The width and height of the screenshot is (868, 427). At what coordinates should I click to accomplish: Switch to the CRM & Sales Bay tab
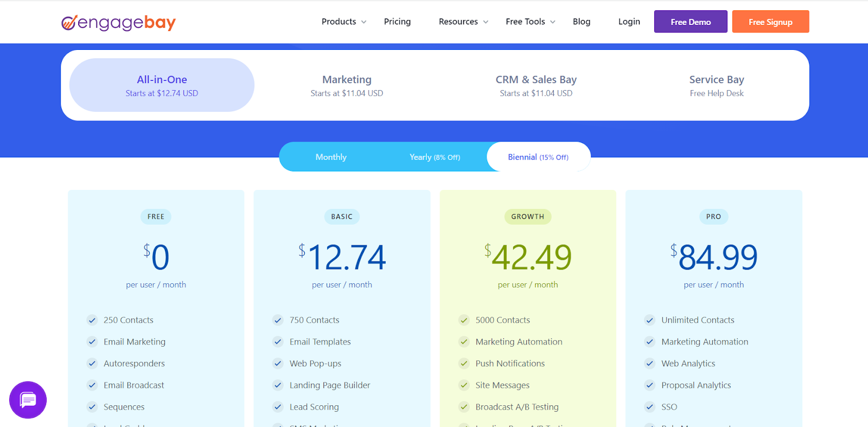(x=536, y=85)
